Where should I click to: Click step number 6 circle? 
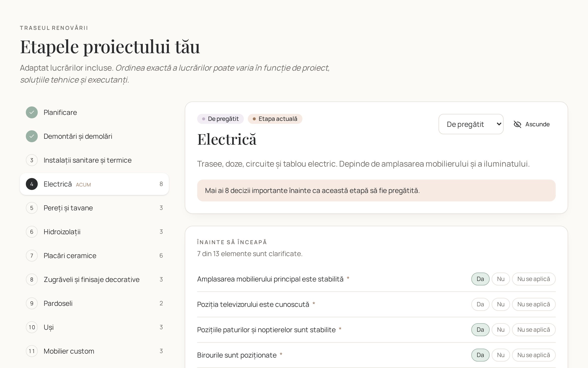coord(32,232)
